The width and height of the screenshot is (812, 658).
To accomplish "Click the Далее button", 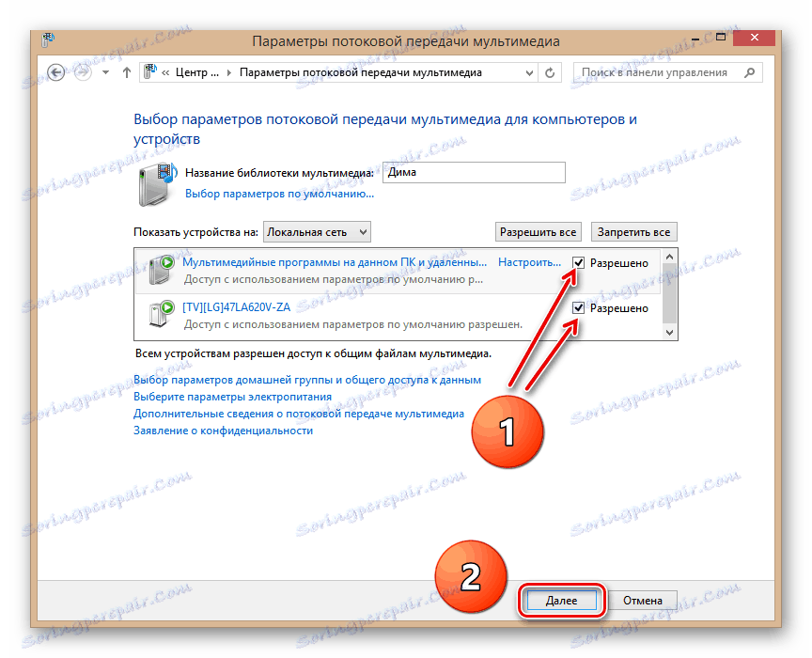I will (x=561, y=600).
